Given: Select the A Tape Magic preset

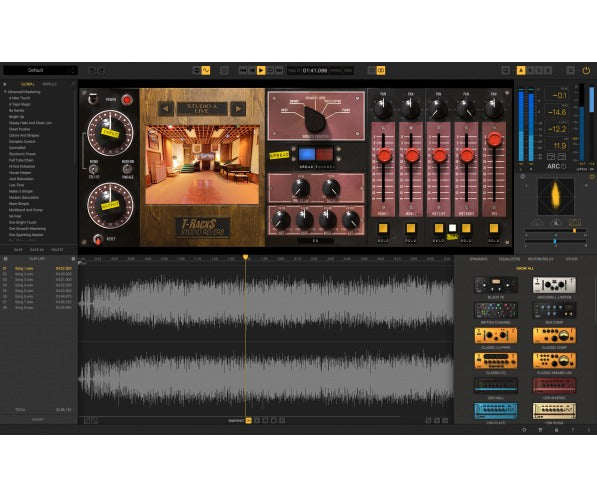Looking at the screenshot, I should (20, 104).
